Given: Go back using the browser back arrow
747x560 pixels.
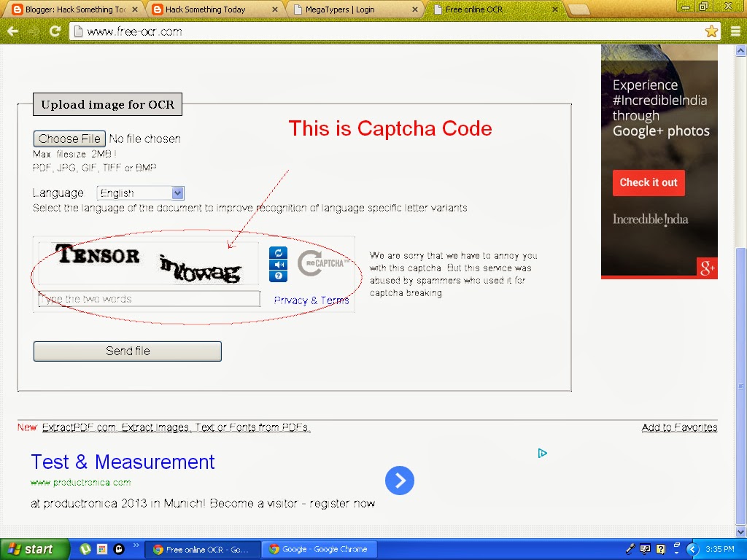Looking at the screenshot, I should (13, 31).
